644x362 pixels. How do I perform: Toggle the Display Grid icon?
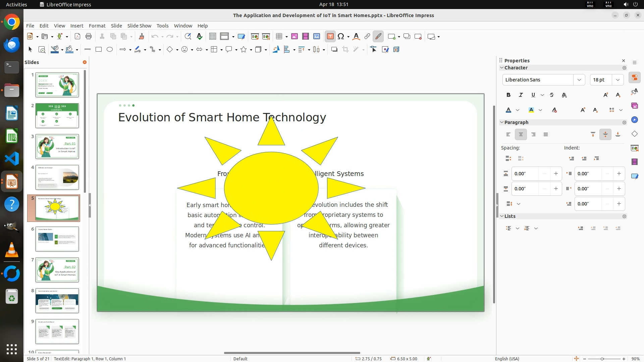click(x=212, y=37)
